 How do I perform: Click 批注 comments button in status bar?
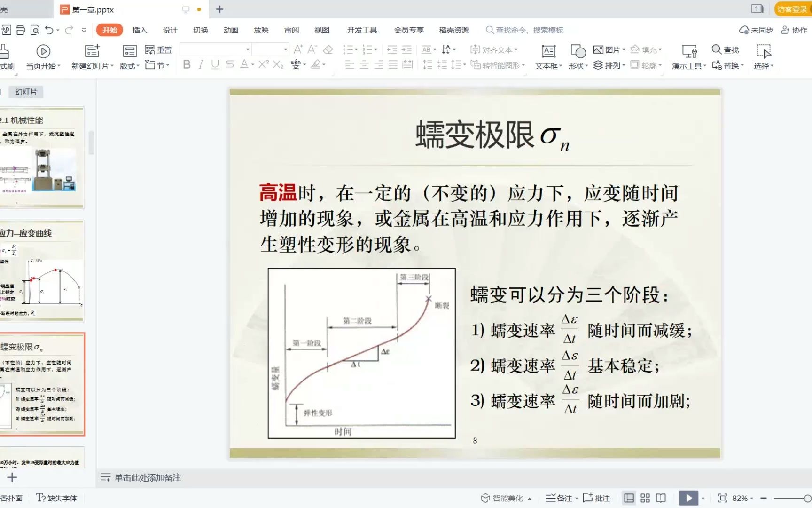596,498
